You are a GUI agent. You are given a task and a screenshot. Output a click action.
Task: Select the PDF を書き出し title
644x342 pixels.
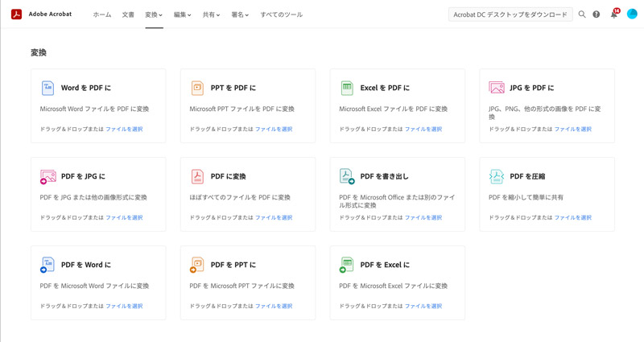click(x=385, y=176)
